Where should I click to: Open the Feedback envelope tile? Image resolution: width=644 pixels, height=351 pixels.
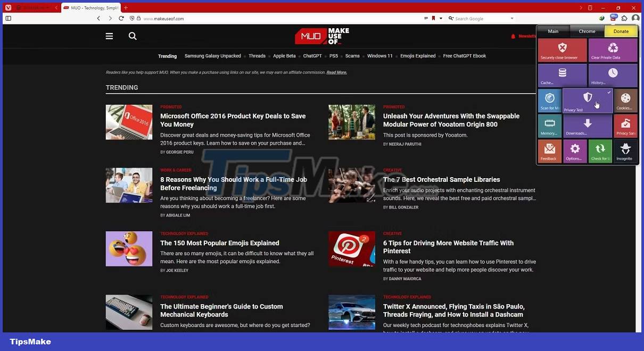click(x=550, y=151)
